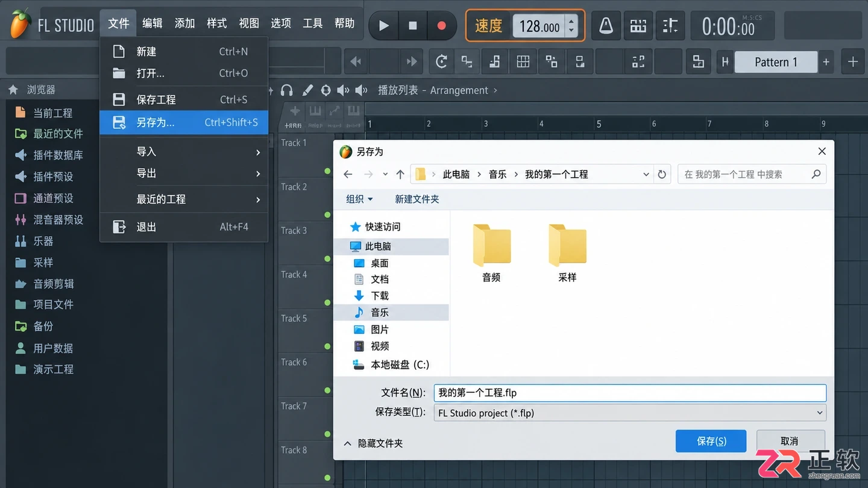Click the New menu item
The width and height of the screenshot is (868, 488).
point(184,51)
